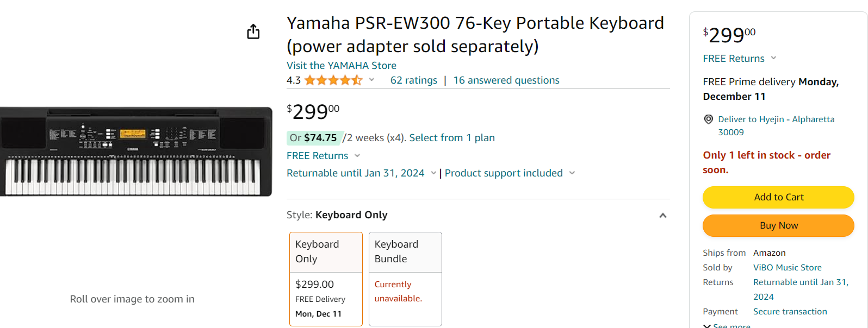Click the star rating icons

click(x=333, y=80)
